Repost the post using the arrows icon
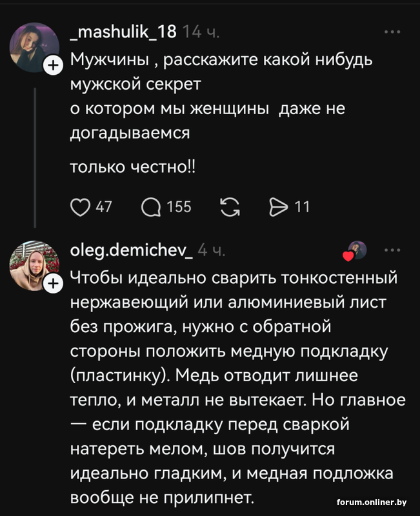The height and width of the screenshot is (516, 420). point(229,206)
